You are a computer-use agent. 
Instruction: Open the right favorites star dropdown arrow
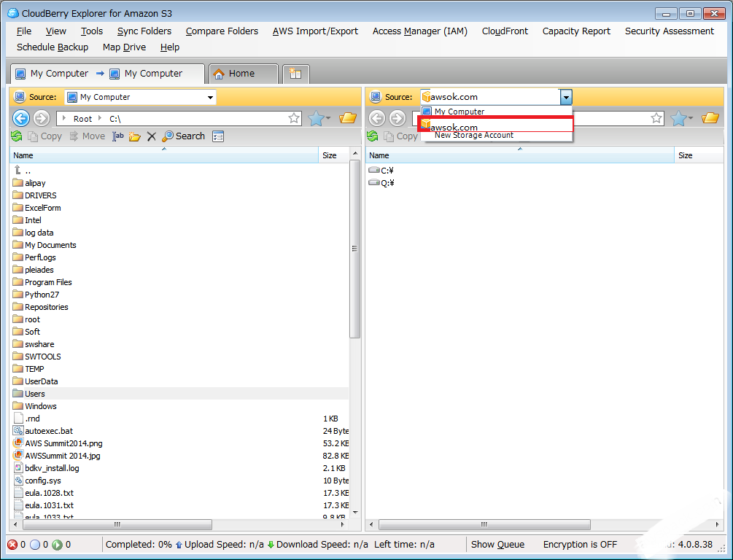pos(691,118)
